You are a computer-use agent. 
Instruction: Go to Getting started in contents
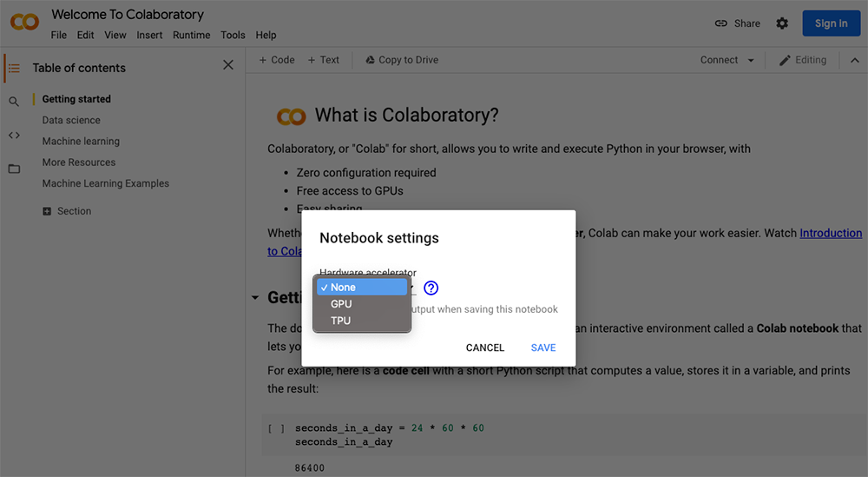tap(76, 99)
